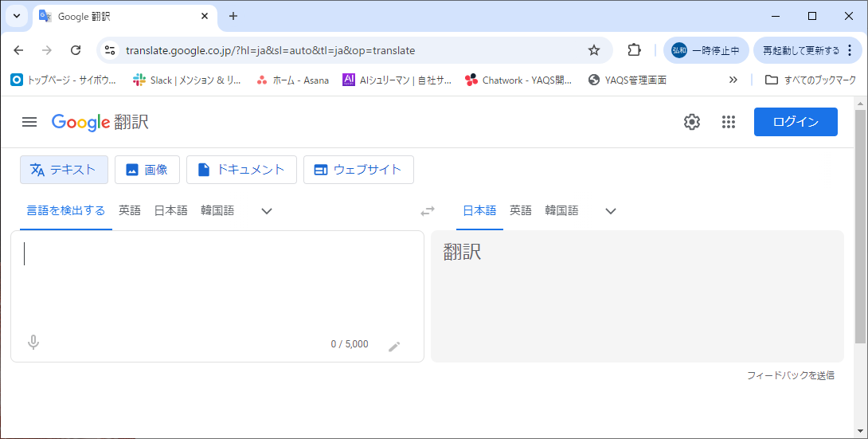Image resolution: width=868 pixels, height=439 pixels.
Task: View site information icon in address bar
Action: pos(110,50)
